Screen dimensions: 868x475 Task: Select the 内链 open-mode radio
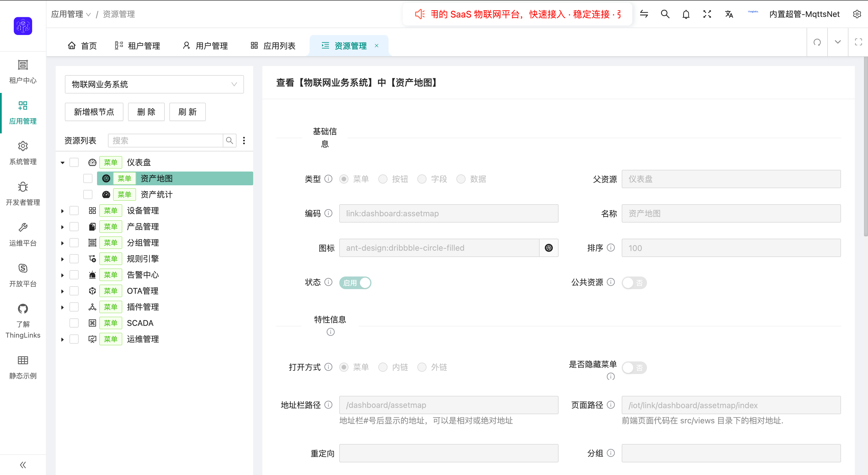click(x=383, y=367)
